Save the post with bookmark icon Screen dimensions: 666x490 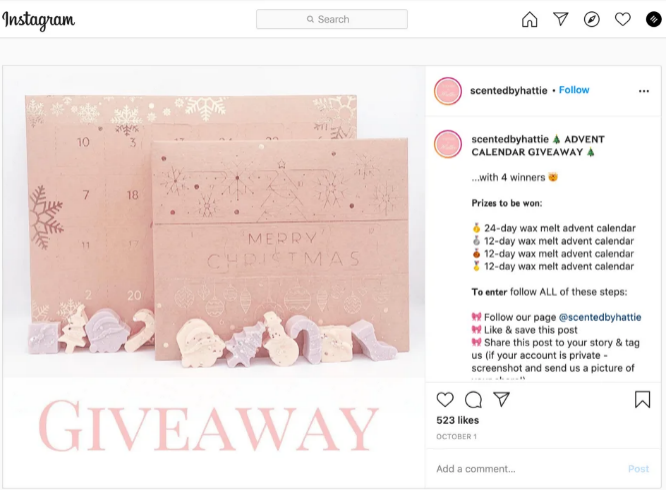[642, 400]
